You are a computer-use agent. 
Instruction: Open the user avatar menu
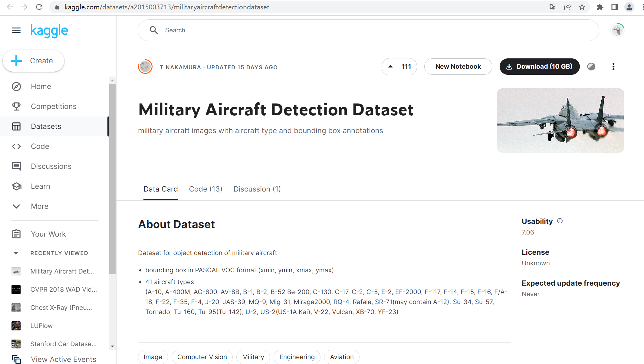click(617, 30)
